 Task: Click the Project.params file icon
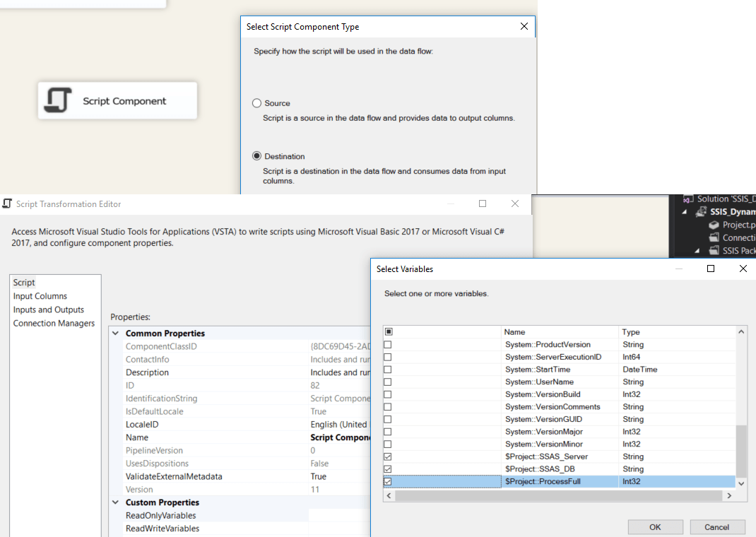tap(714, 225)
